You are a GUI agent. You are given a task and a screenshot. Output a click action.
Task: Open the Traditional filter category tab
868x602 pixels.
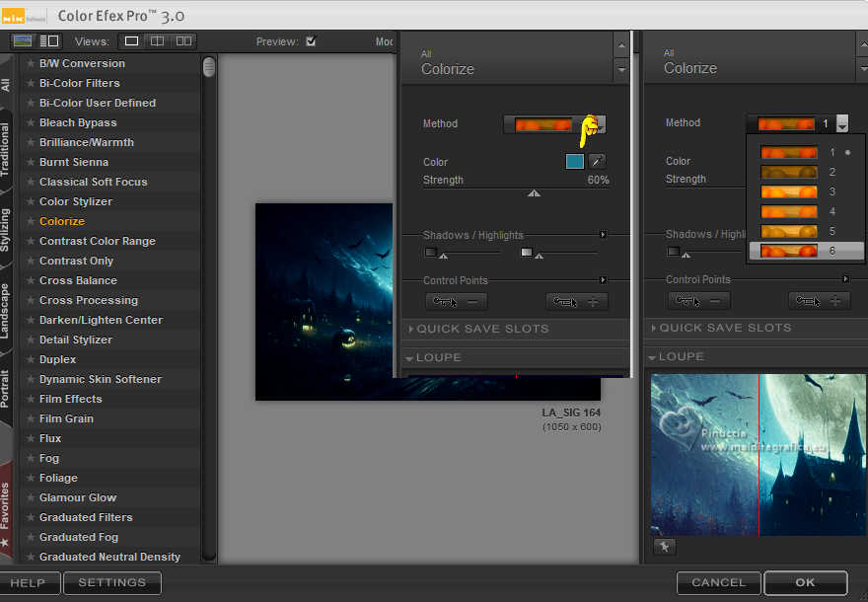pos(7,150)
